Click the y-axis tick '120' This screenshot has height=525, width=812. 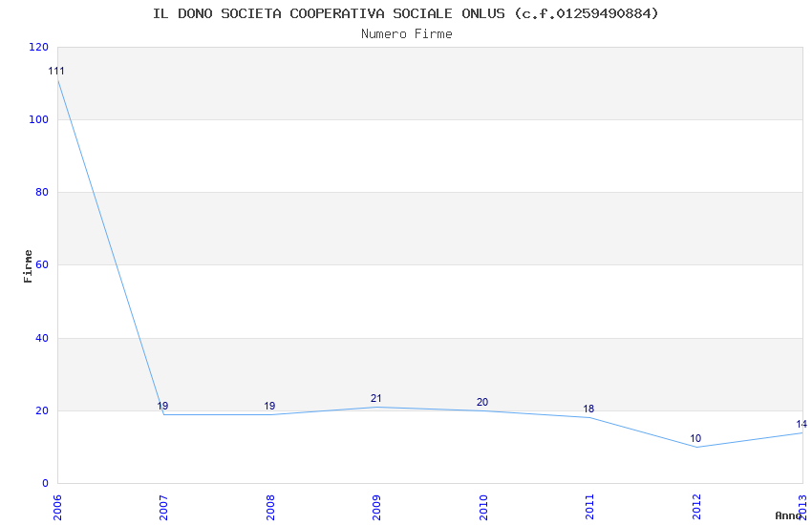[38, 47]
